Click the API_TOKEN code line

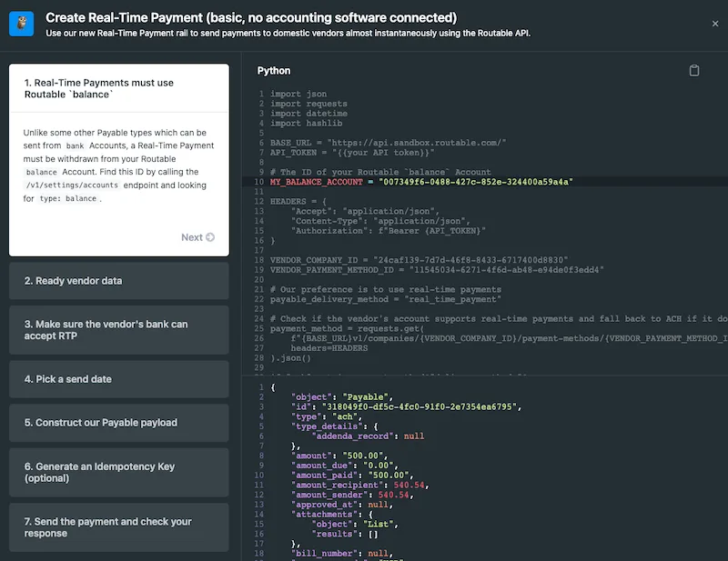tap(352, 152)
